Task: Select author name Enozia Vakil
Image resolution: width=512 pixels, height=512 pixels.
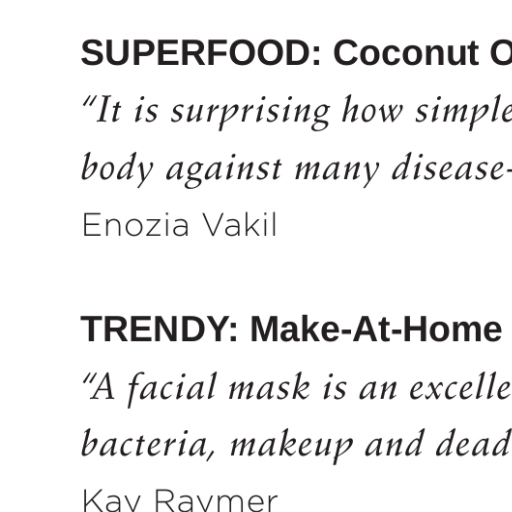Action: coord(179,225)
